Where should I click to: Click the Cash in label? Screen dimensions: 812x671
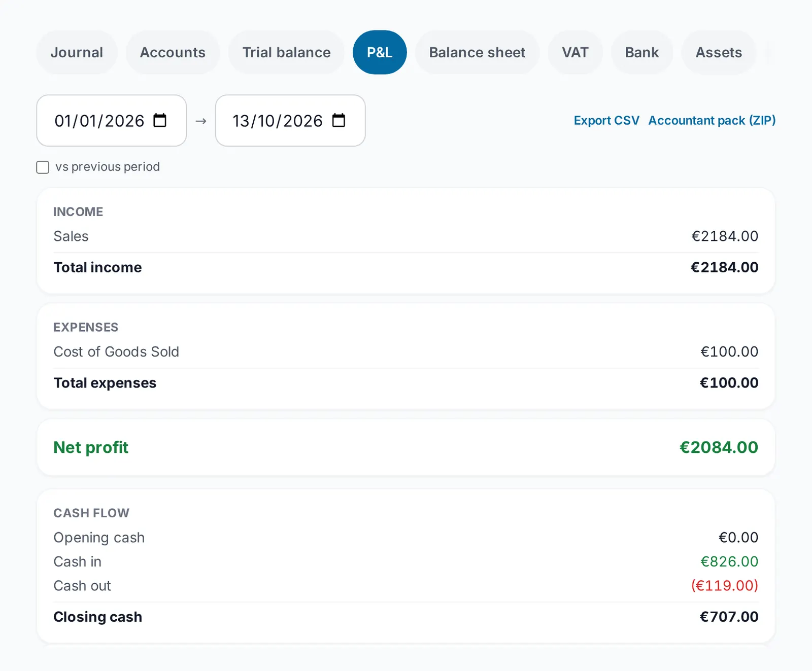click(77, 562)
